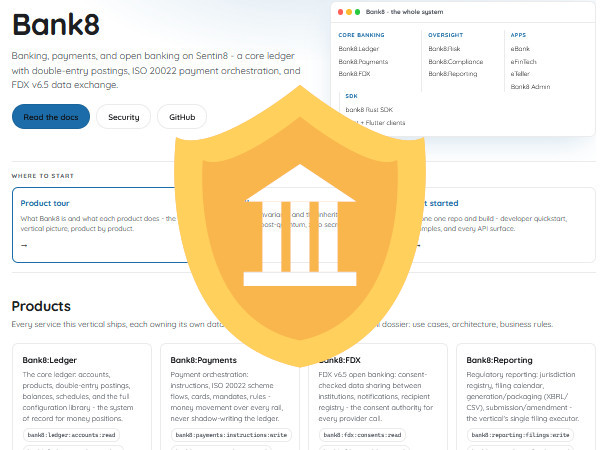
Task: Select bank8 Rust SDK entry
Action: point(369,110)
